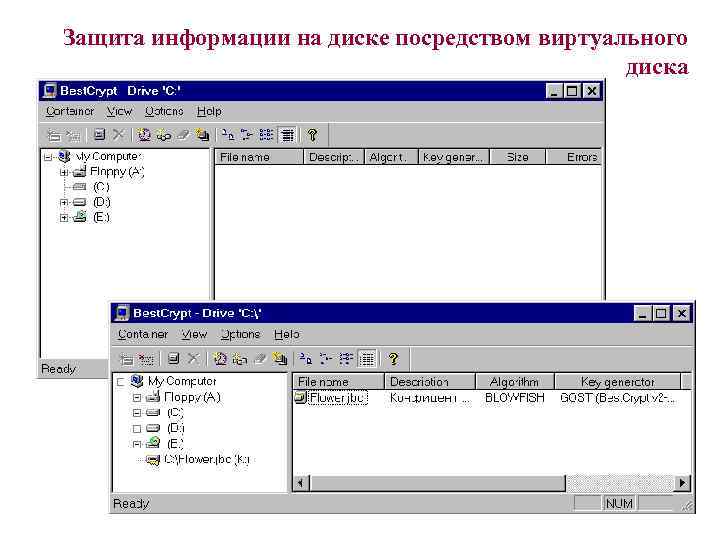The height and width of the screenshot is (540, 720).
Task: Select (C:) drive in back window tree
Action: (101, 187)
